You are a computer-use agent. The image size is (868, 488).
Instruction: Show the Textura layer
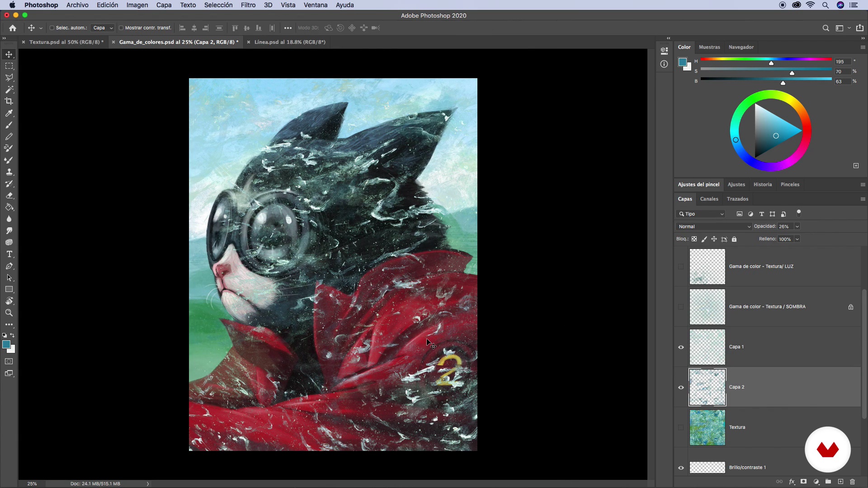point(681,427)
